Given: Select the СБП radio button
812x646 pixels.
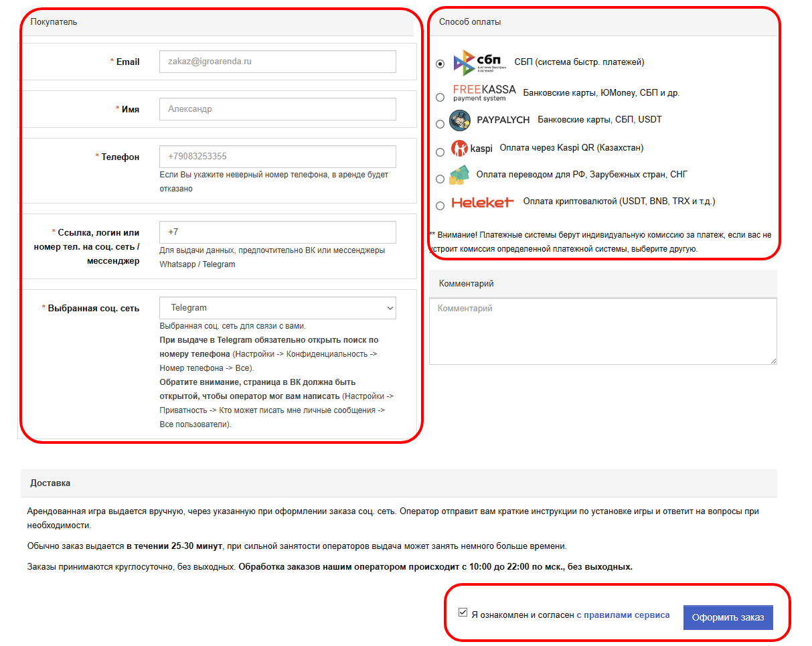Looking at the screenshot, I should tap(440, 64).
